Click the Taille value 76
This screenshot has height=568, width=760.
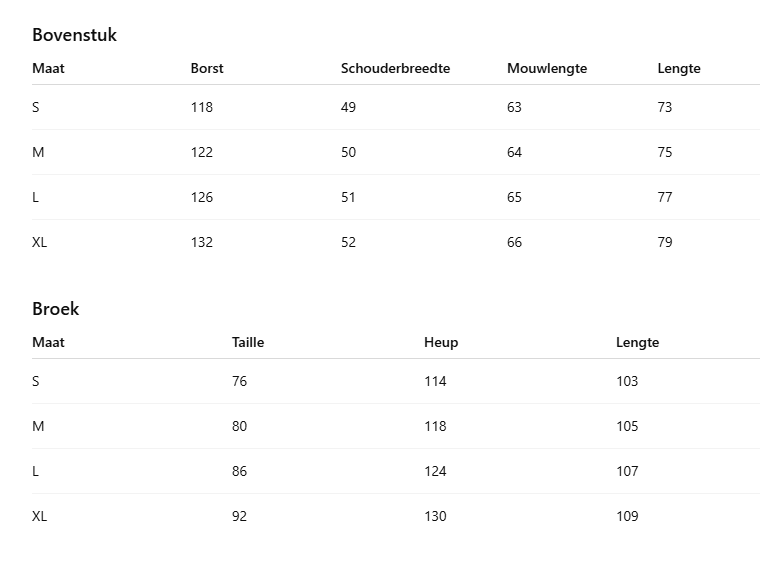click(x=239, y=382)
